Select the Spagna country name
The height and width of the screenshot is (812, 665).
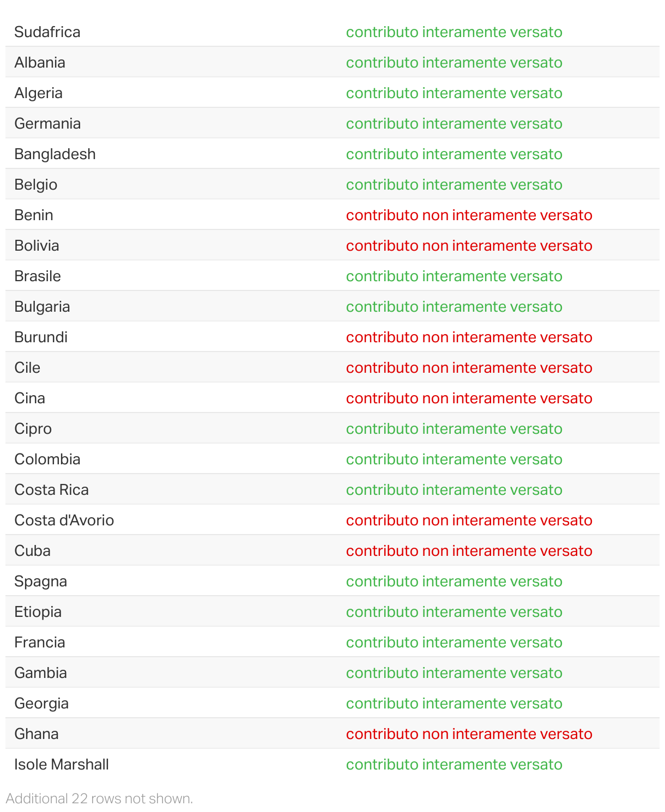pyautogui.click(x=40, y=581)
